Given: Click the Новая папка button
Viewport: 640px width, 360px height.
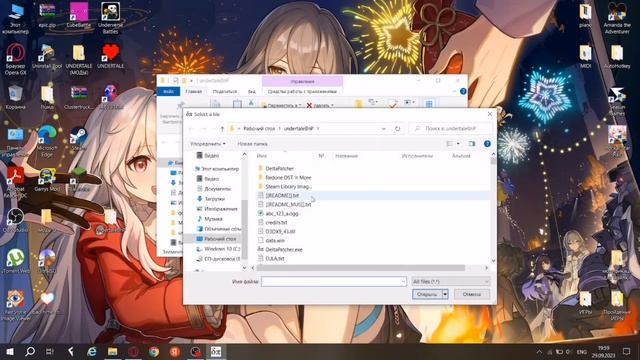Looking at the screenshot, I should [x=252, y=144].
